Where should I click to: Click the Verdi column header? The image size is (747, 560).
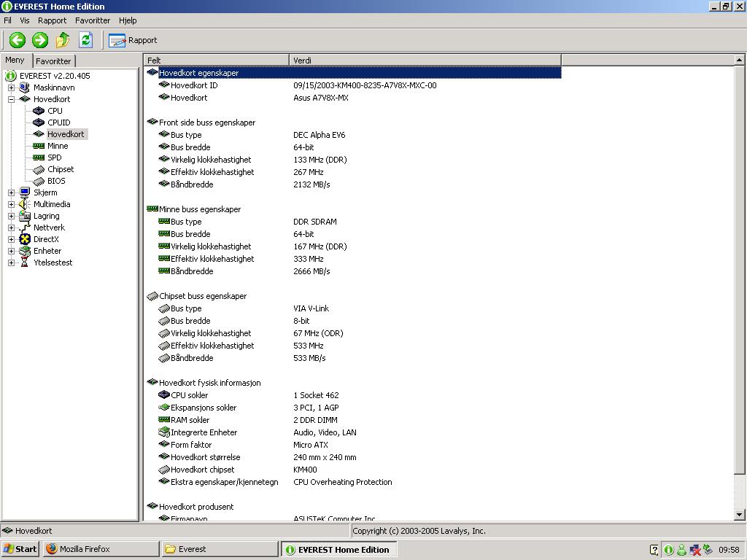[425, 61]
